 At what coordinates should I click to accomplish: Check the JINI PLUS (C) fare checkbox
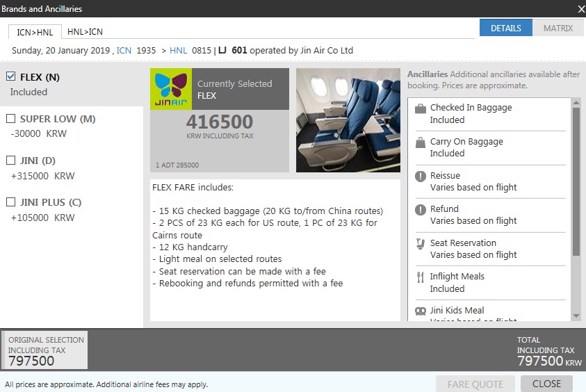pos(11,202)
